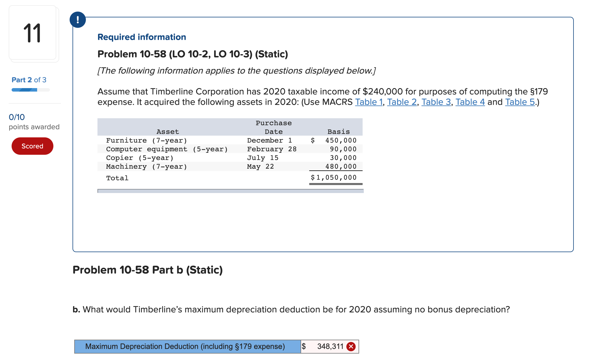Click the question number 11 card
Viewport: 597px width, 364px height.
click(x=32, y=33)
